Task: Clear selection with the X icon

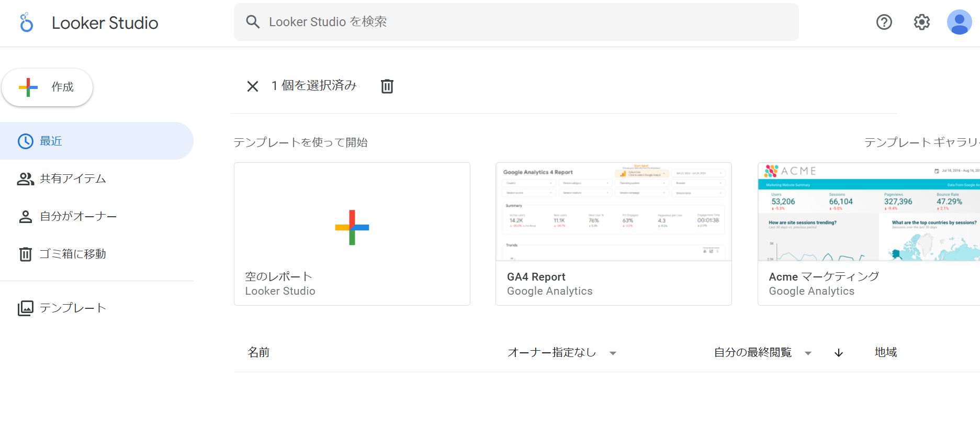Action: pyautogui.click(x=253, y=86)
